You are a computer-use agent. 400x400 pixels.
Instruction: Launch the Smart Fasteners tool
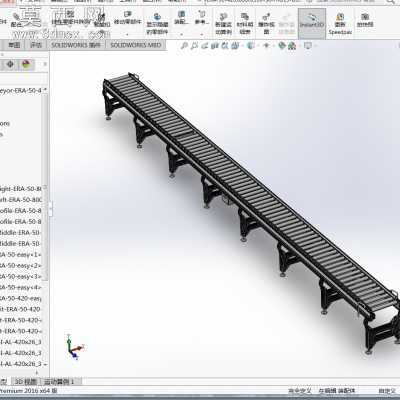pos(102,20)
